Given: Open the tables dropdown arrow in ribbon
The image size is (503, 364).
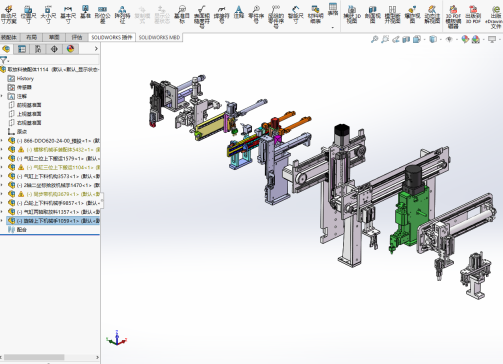Looking at the screenshot, I should (x=332, y=28).
